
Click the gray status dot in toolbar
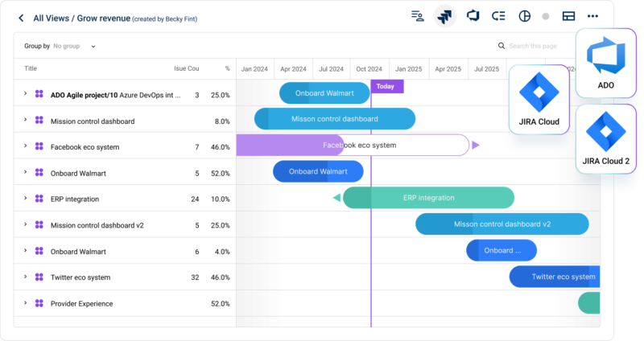point(546,16)
